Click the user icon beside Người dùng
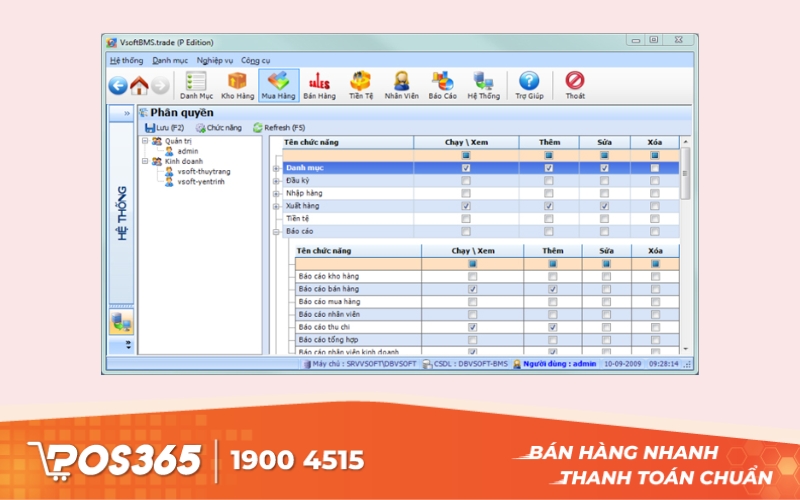 pos(517,364)
